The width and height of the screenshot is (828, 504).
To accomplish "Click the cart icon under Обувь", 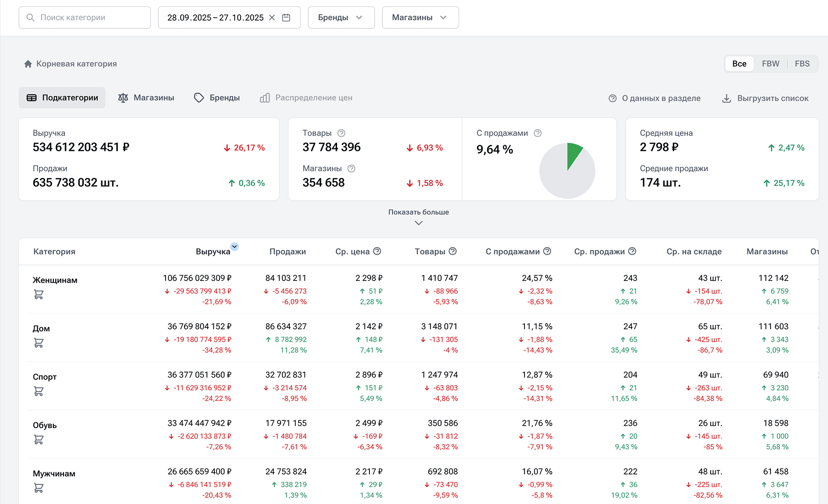I will pyautogui.click(x=39, y=440).
